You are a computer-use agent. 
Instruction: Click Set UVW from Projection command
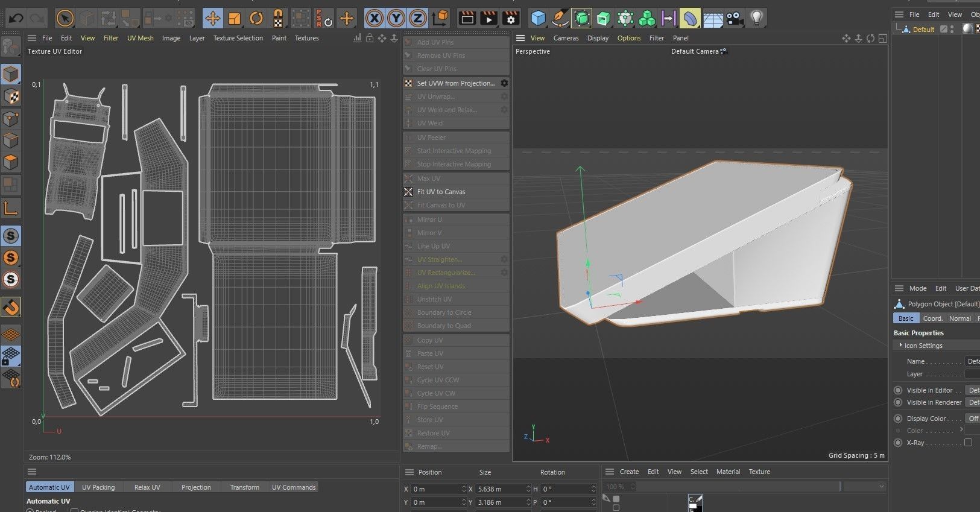456,83
